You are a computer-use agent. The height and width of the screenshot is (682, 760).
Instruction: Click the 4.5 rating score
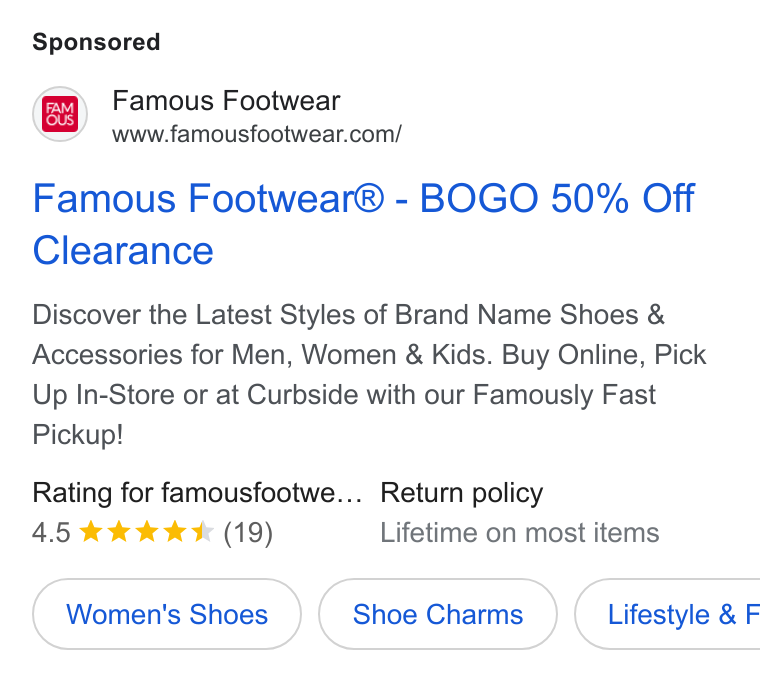[x=51, y=533]
